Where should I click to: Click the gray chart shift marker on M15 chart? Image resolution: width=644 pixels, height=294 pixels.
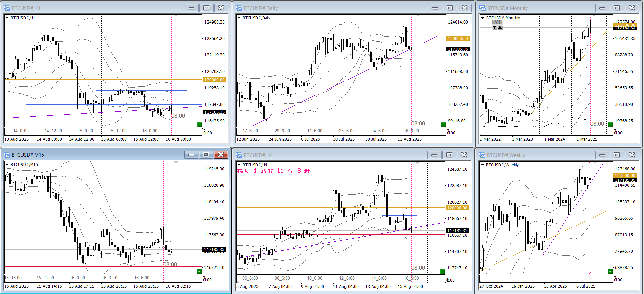point(176,162)
